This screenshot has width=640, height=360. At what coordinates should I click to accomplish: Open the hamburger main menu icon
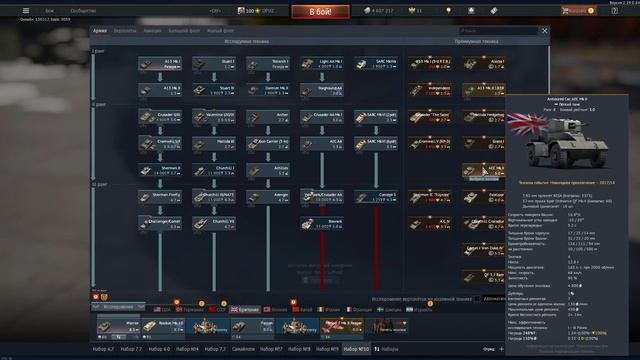coord(26,11)
